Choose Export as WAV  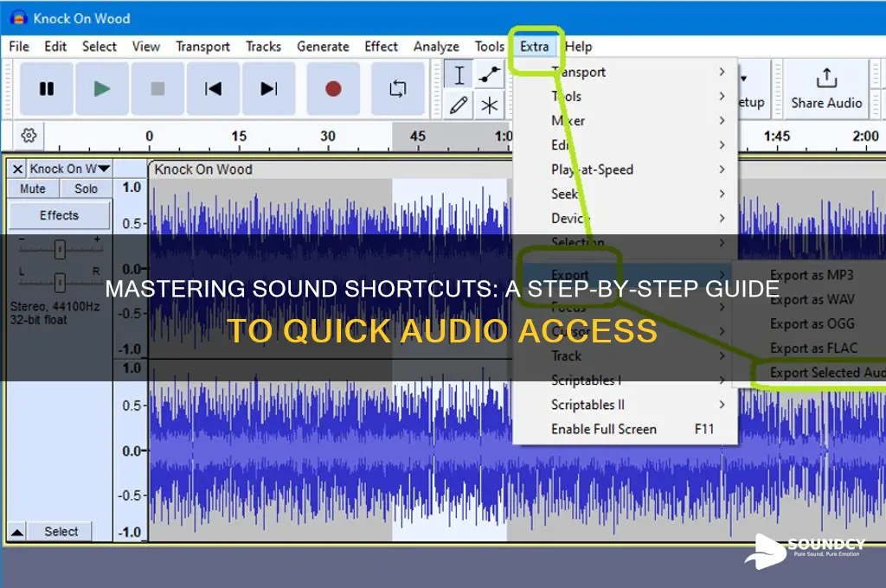812,299
